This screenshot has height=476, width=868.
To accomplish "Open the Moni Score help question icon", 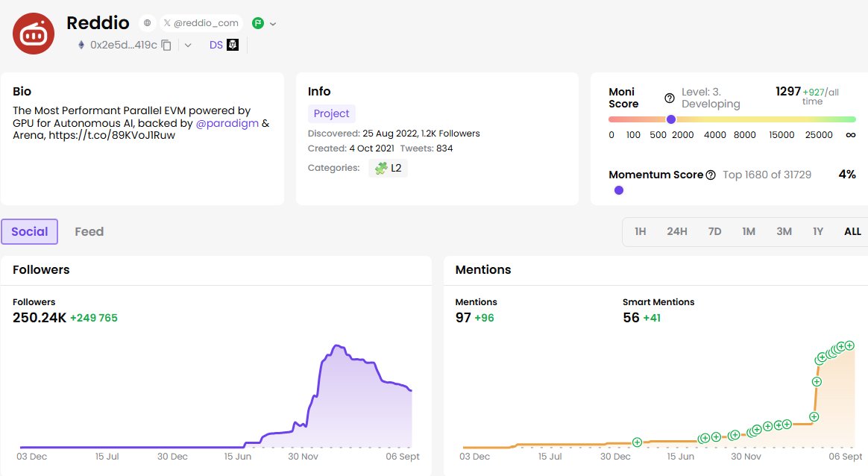I will pos(669,98).
